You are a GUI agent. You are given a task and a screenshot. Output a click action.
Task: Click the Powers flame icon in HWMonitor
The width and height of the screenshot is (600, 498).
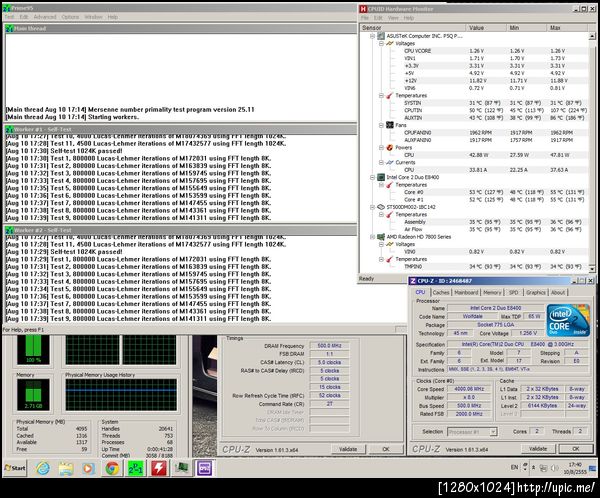[390, 147]
